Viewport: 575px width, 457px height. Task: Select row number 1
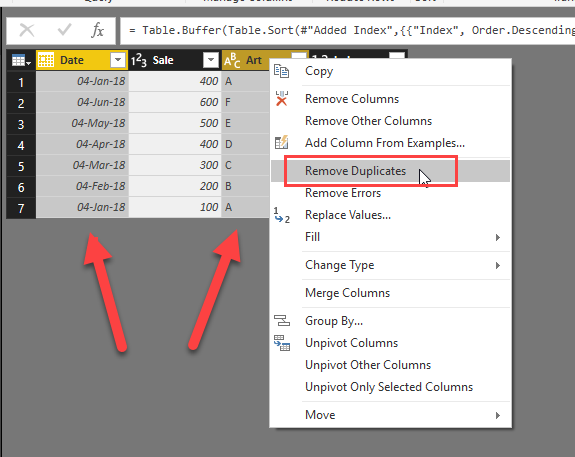click(x=21, y=82)
